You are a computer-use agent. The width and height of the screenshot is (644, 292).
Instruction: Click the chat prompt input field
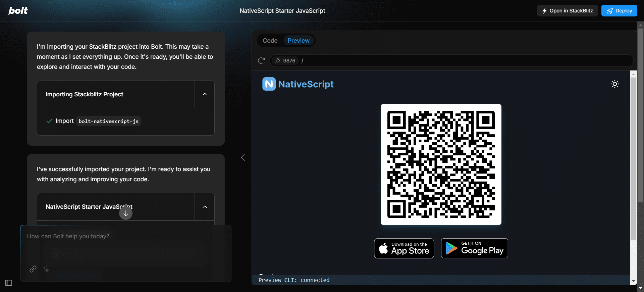[x=126, y=247]
